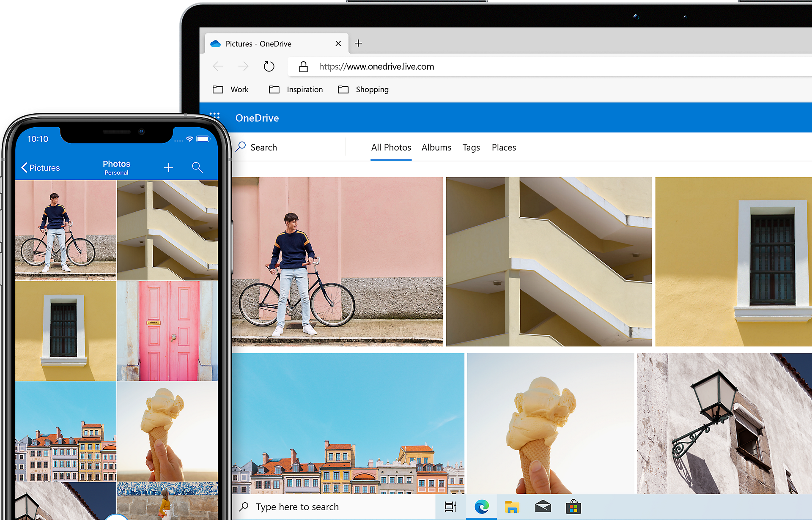This screenshot has width=812, height=520.
Task: Click the browser refresh icon
Action: point(269,66)
